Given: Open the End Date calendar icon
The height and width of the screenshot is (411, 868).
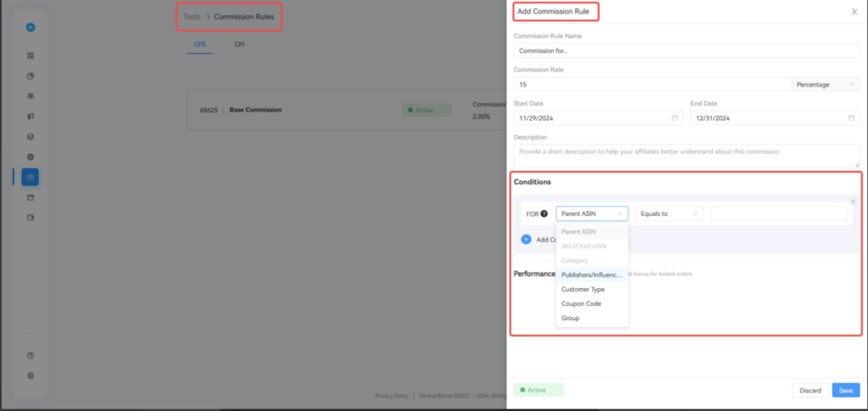Looking at the screenshot, I should coord(851,118).
